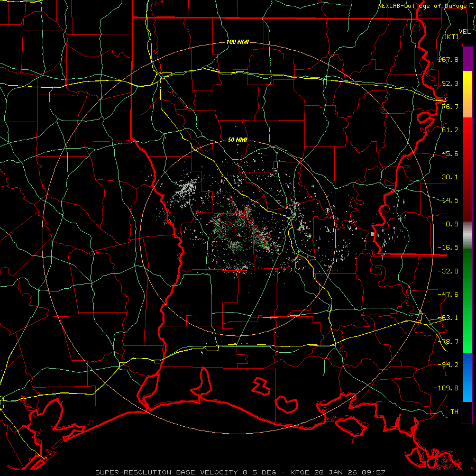The width and height of the screenshot is (476, 476).
Task: Click the 50 NMI range ring label
Action: click(237, 140)
